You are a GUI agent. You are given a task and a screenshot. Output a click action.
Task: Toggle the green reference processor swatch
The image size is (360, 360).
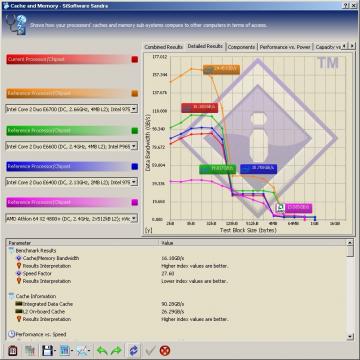tap(135, 131)
